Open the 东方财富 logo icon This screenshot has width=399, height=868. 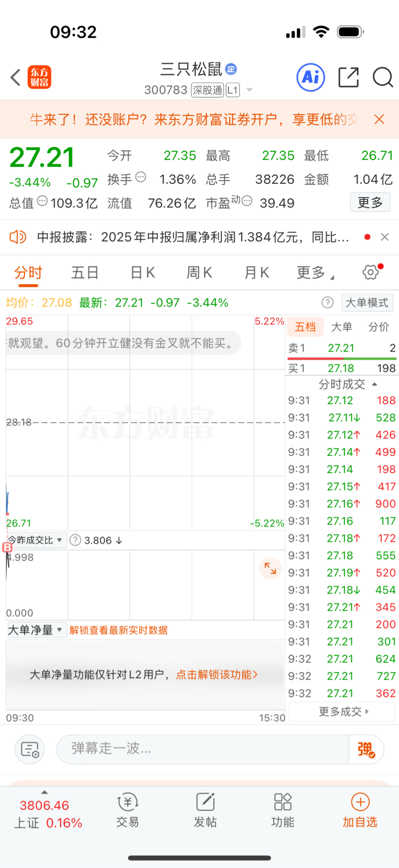[x=39, y=77]
